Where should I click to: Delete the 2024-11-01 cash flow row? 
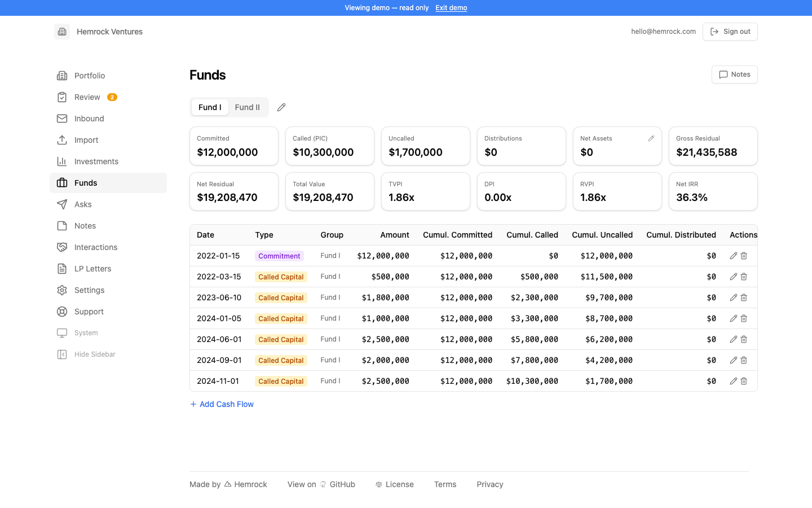point(744,381)
